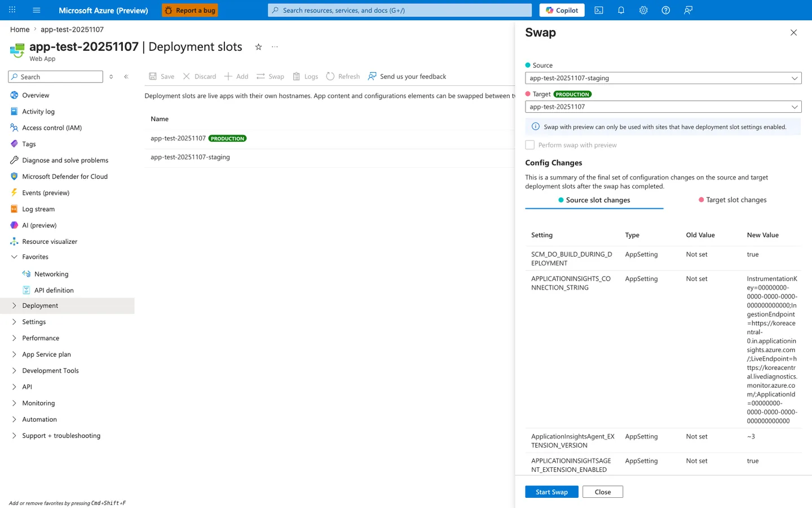Click the Swap command bar item

click(x=270, y=76)
